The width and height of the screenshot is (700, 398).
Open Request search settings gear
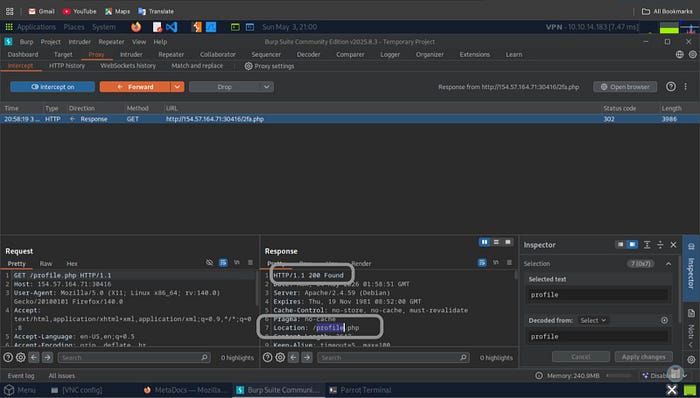coord(21,357)
